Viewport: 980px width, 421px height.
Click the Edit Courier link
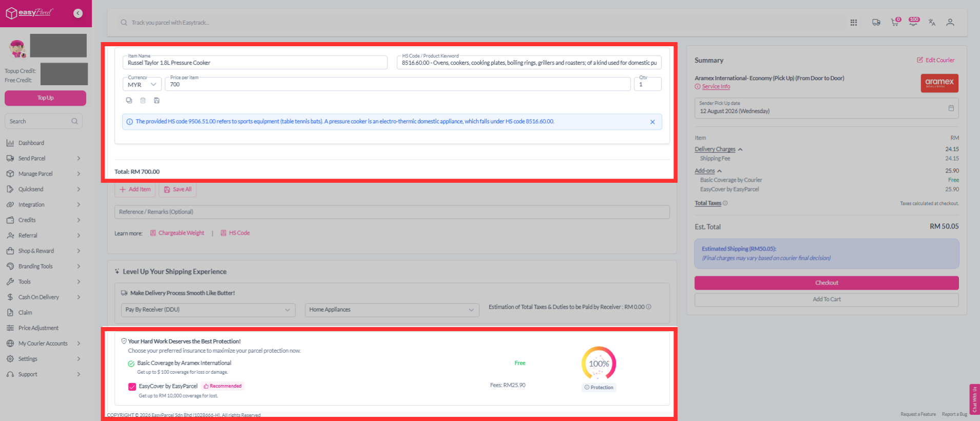point(936,60)
